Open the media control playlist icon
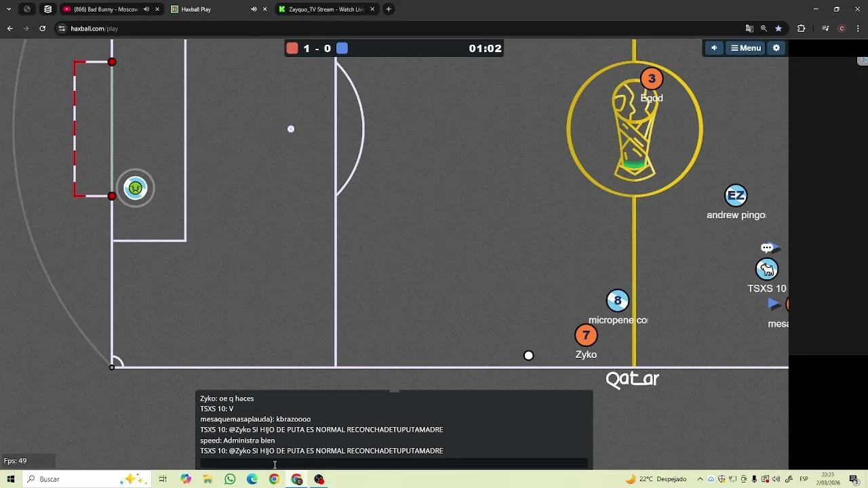Screen dimensions: 868x488 point(825,28)
